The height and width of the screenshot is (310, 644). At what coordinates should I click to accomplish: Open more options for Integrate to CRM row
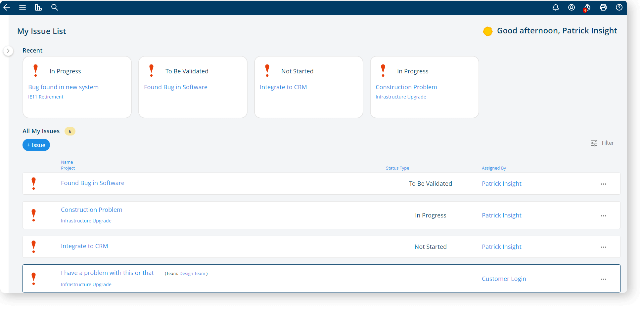tap(604, 247)
